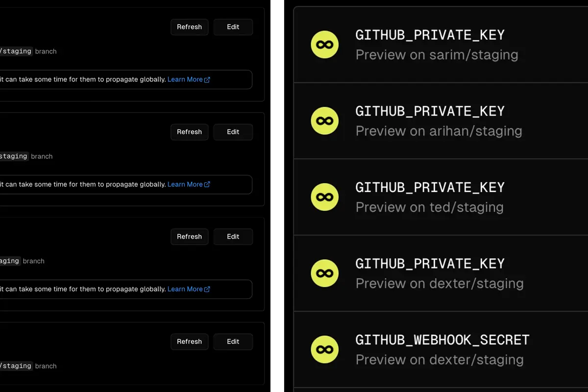
Task: Refresh the first staging environment
Action: (189, 27)
